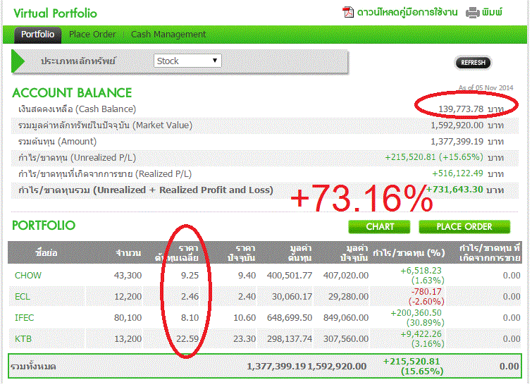Click the ชื่อย่อ column header
The image size is (532, 392).
(46, 253)
